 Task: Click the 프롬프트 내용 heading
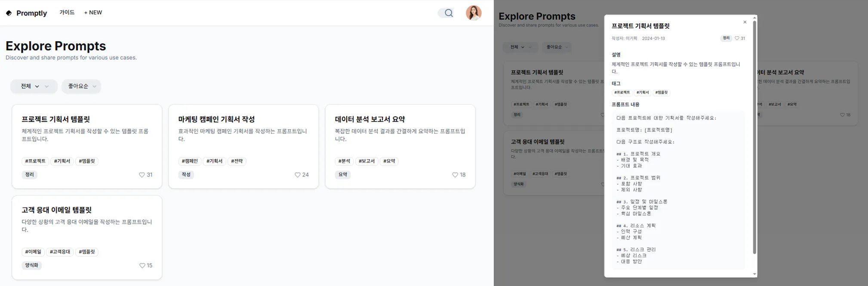point(625,104)
